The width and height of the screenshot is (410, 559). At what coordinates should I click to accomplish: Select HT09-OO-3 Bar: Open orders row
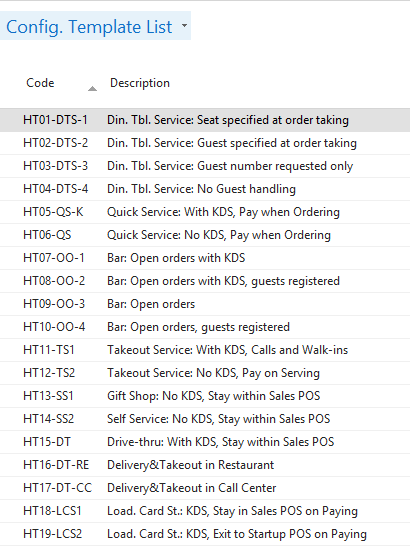coord(205,304)
